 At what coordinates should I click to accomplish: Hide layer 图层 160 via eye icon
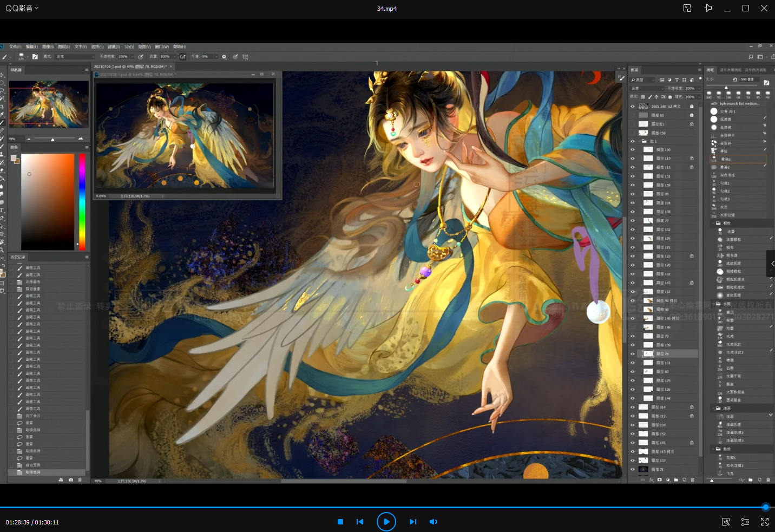point(632,149)
